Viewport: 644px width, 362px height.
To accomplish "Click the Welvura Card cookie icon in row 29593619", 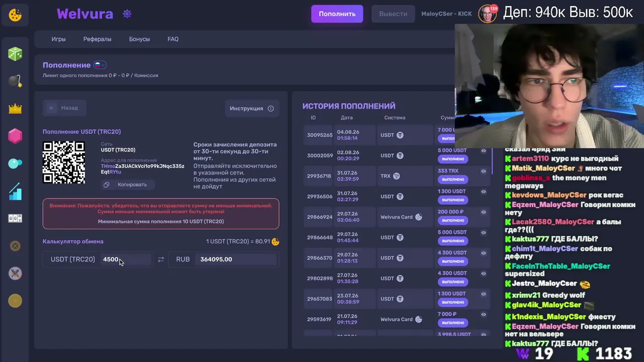I will [x=419, y=319].
